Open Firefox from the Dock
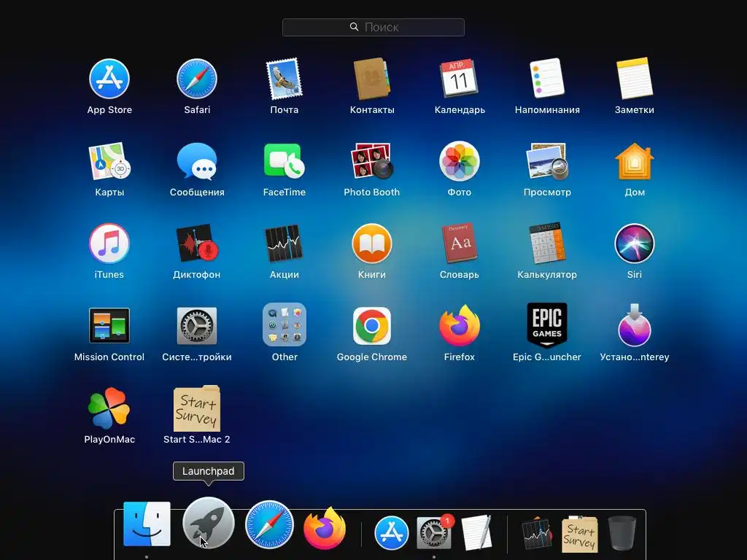 (x=325, y=528)
